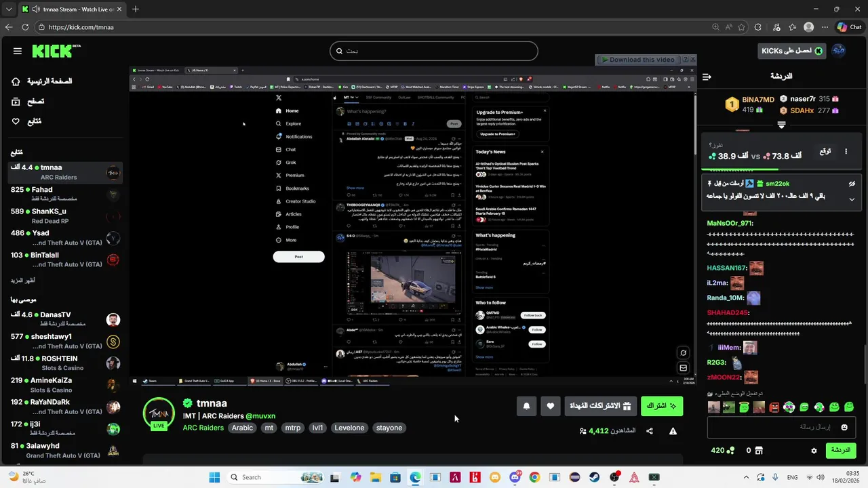Open chat settings gear icon
The width and height of the screenshot is (868, 488).
[814, 451]
